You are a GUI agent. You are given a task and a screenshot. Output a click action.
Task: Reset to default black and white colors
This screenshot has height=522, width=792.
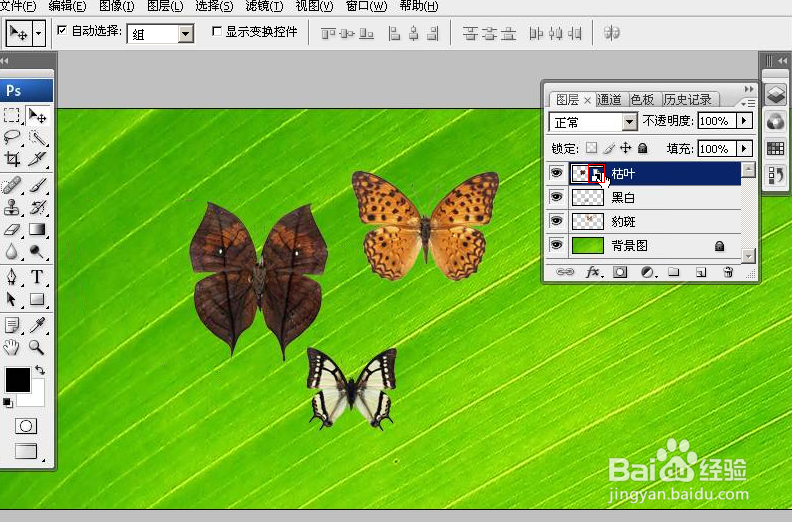click(8, 402)
